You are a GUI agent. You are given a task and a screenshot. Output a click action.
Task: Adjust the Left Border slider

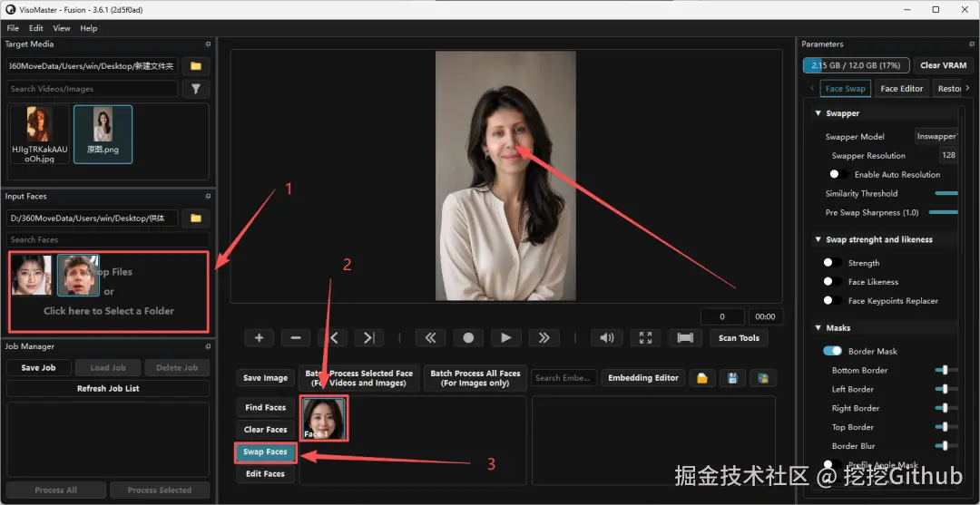point(946,389)
